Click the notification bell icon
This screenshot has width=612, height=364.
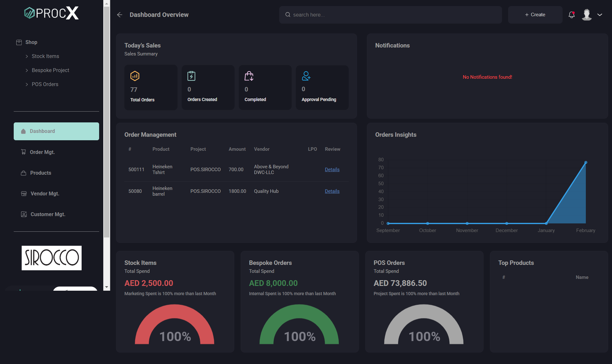(x=572, y=15)
